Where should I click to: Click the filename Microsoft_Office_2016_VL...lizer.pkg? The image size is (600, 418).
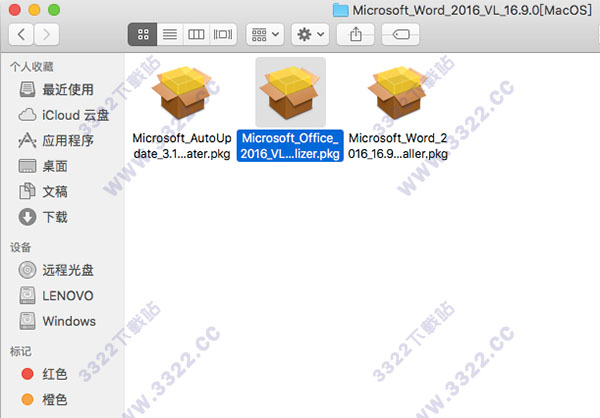point(290,146)
